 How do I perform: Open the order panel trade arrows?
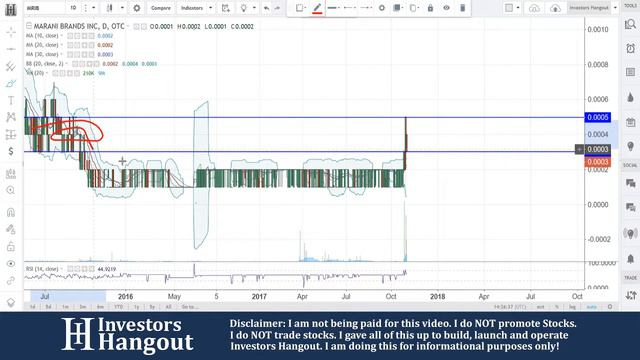click(x=630, y=295)
